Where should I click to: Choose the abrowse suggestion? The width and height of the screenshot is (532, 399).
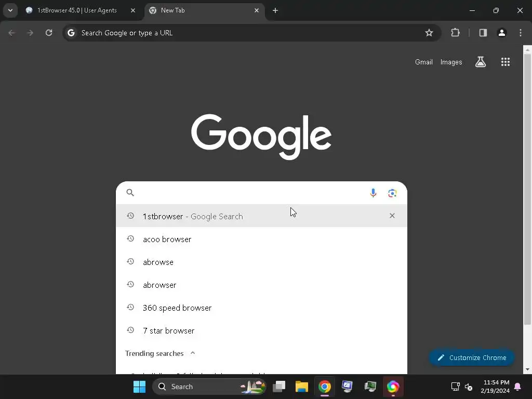[261, 262]
